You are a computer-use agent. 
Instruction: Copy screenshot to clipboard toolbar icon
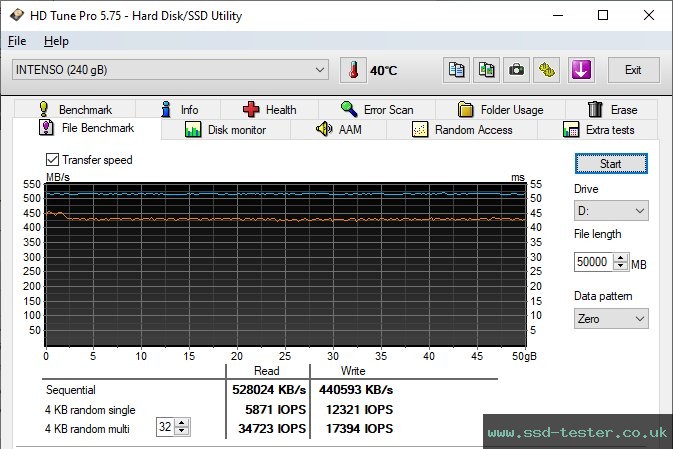(x=486, y=70)
